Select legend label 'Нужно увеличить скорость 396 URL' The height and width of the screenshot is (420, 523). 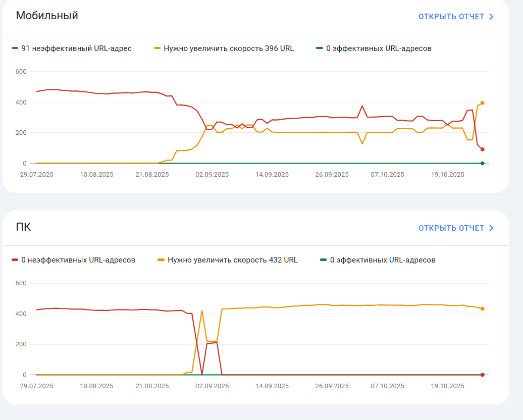pos(229,48)
